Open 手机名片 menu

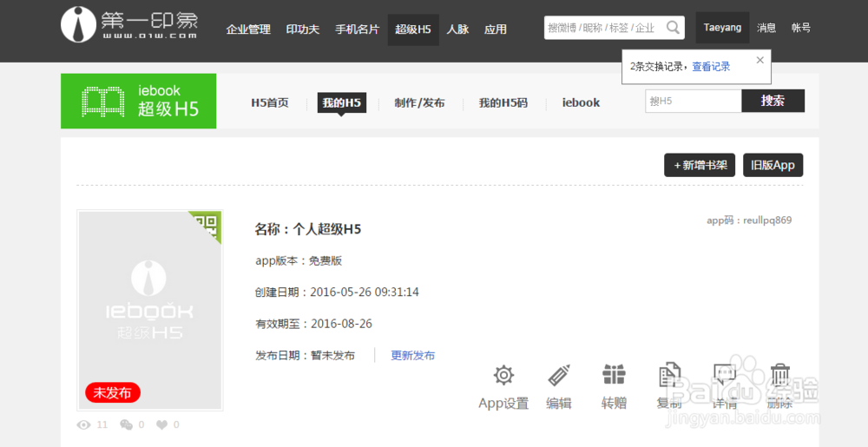point(357,30)
